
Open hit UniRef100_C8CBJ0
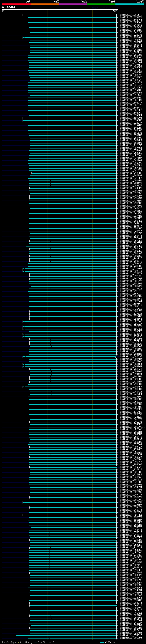click(x=131, y=15)
